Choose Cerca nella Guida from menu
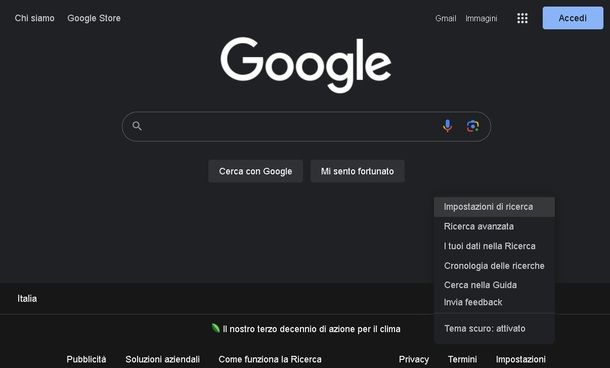This screenshot has width=610, height=368. pos(494,285)
